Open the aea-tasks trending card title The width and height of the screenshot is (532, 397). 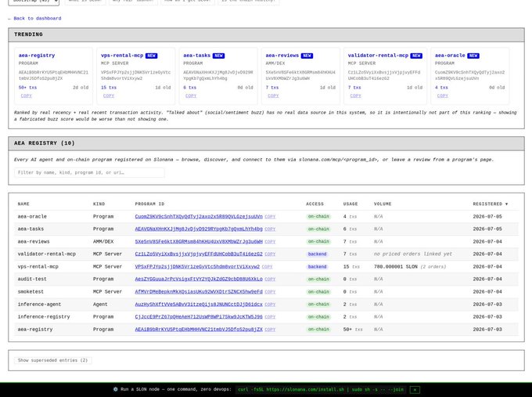pyautogui.click(x=197, y=56)
